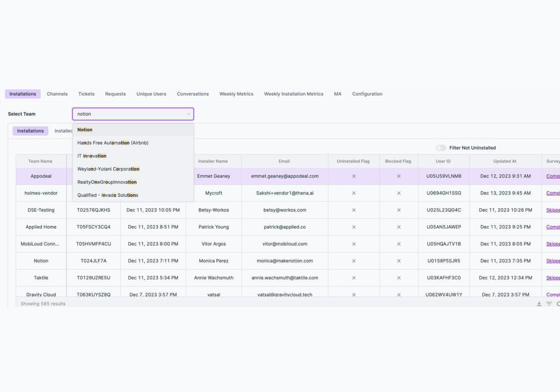Click the Select Team search input
The image size is (560, 392).
pos(129,114)
